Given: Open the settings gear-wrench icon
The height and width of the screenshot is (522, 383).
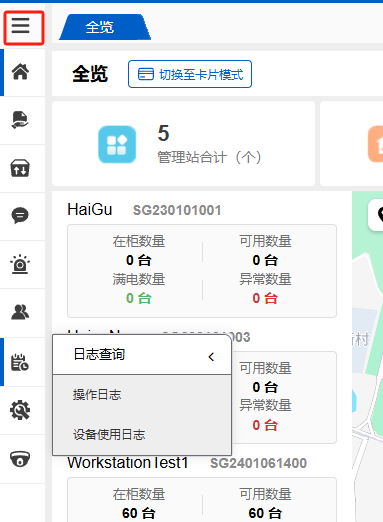Looking at the screenshot, I should pos(20,410).
